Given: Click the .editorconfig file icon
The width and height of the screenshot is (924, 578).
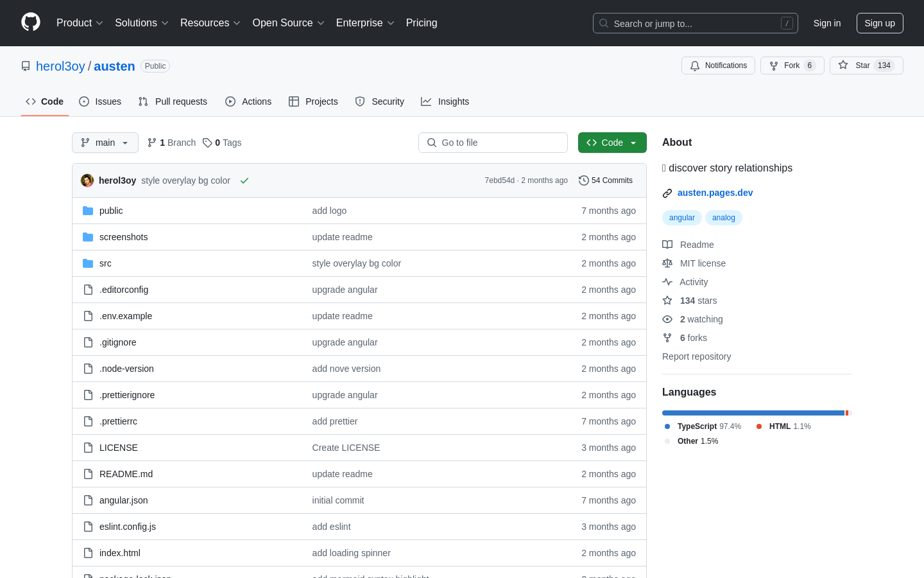Looking at the screenshot, I should tap(88, 290).
